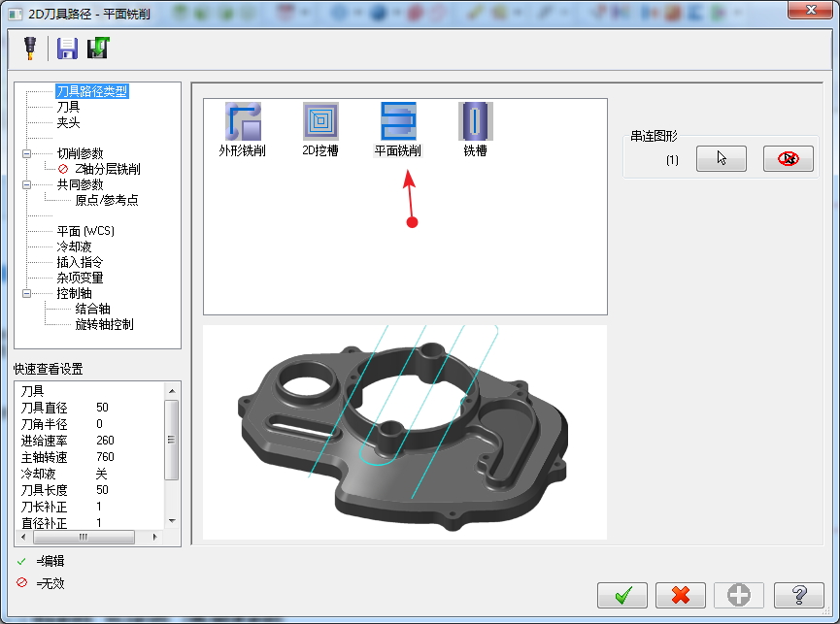
Task: Collapse the 切削参数 tree node
Action: coord(26,153)
